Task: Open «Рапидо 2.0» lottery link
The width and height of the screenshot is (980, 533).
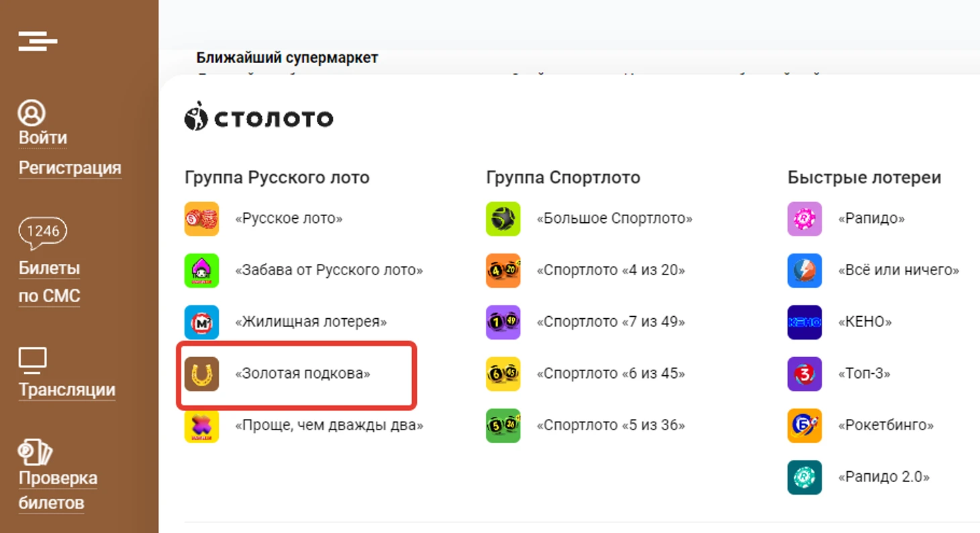Action: coord(884,477)
